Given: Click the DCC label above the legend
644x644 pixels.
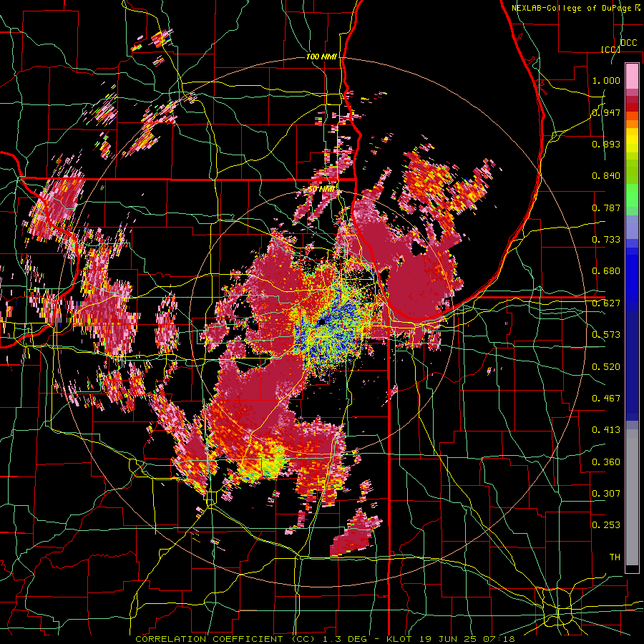Looking at the screenshot, I should tap(628, 43).
